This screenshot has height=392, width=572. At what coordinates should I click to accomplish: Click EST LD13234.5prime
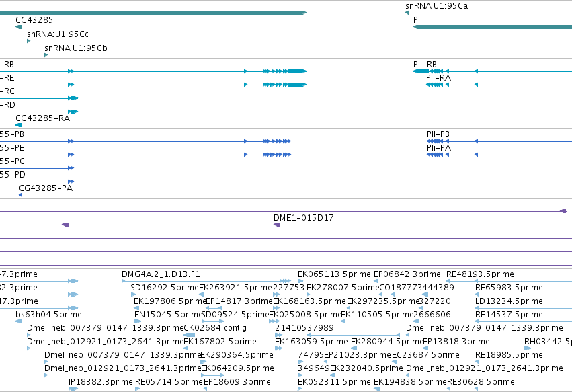[x=509, y=301]
